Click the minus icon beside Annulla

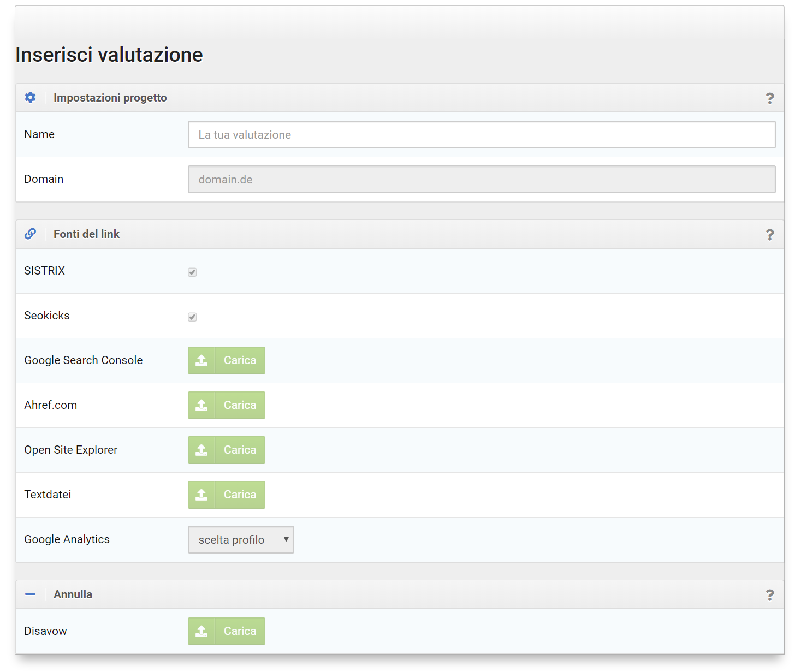coord(31,594)
